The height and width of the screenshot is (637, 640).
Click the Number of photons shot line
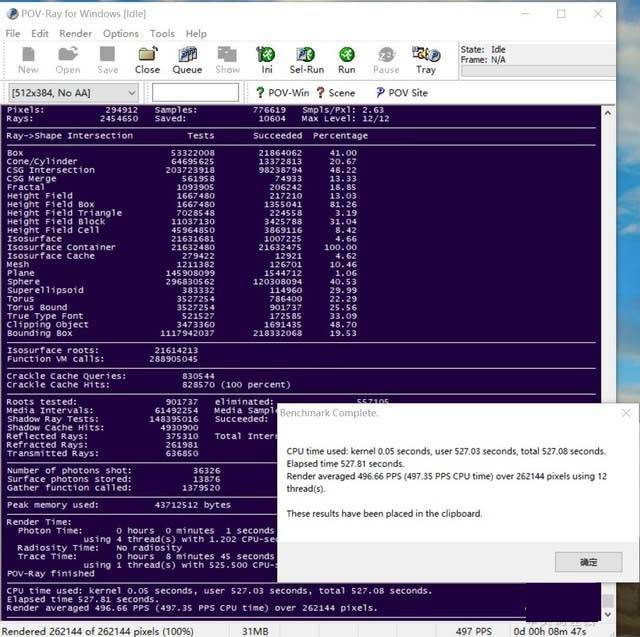pyautogui.click(x=113, y=471)
